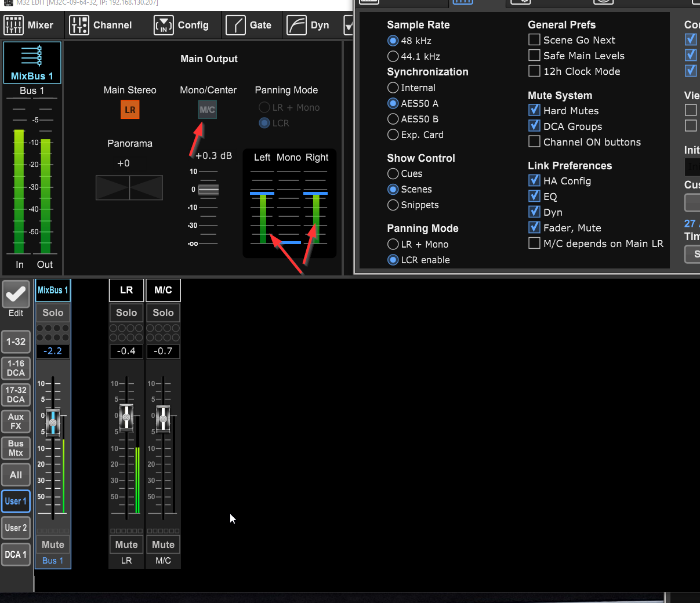700x603 pixels.
Task: Click the M/C level value -0.7
Action: [x=163, y=351]
